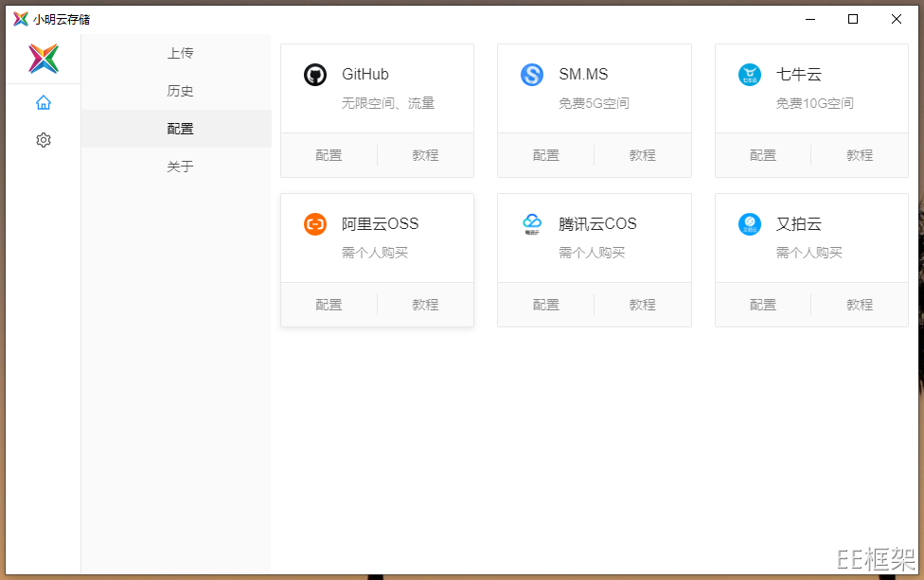Open the home icon in sidebar

pyautogui.click(x=43, y=102)
